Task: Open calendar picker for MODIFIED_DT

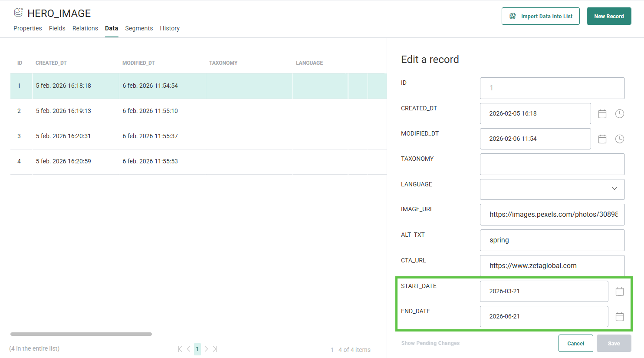Action: coord(602,139)
